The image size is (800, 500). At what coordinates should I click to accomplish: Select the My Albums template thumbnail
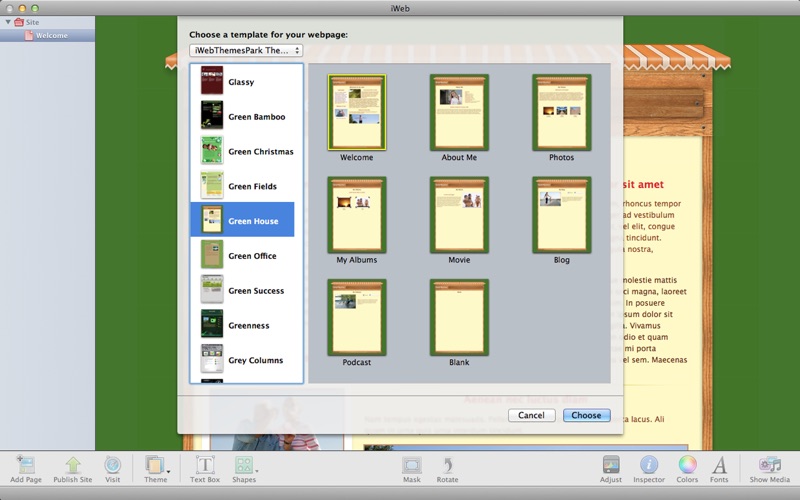pos(357,215)
